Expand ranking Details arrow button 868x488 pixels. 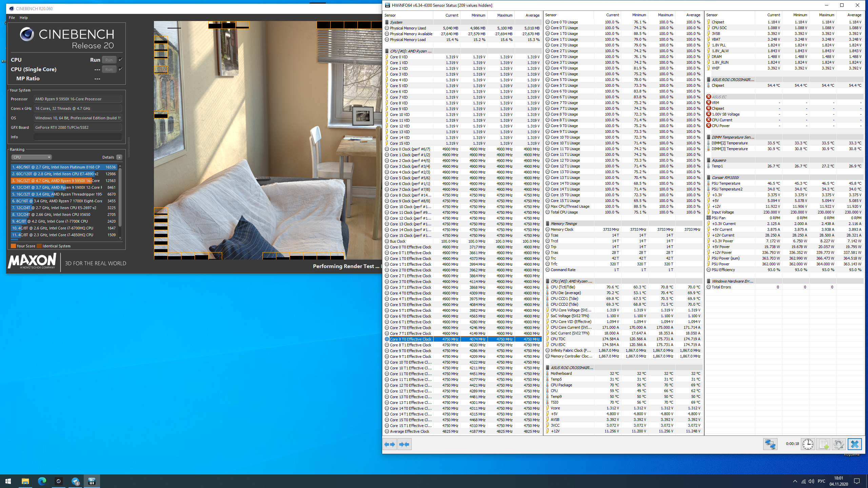119,157
